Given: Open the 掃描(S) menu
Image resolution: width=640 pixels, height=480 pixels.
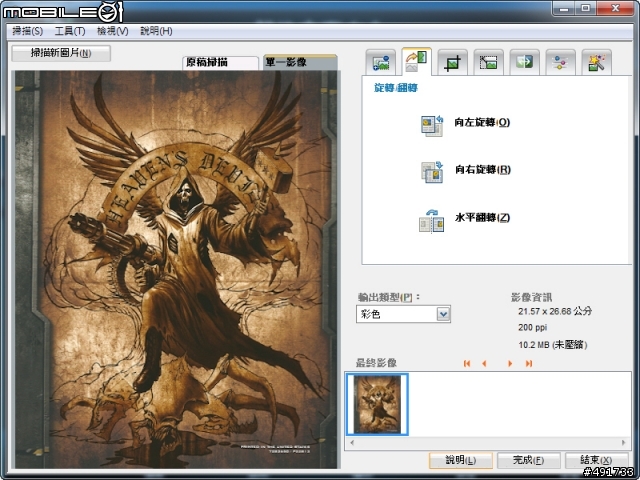Looking at the screenshot, I should [x=27, y=31].
